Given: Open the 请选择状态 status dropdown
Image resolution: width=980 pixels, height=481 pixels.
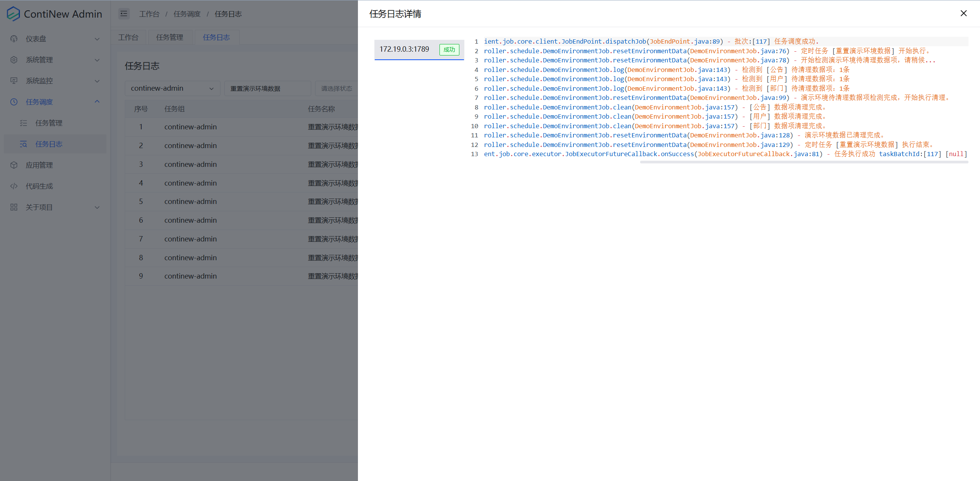Looking at the screenshot, I should [336, 88].
